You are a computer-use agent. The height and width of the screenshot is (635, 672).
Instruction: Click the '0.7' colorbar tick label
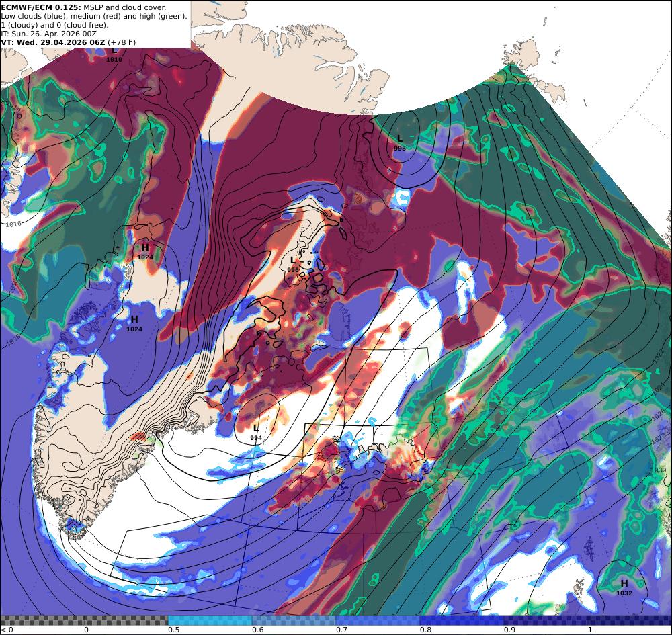click(x=341, y=630)
